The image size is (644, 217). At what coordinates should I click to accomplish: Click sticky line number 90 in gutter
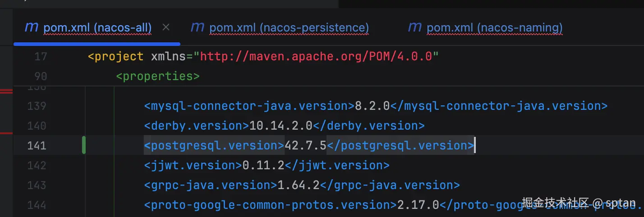pyautogui.click(x=40, y=76)
